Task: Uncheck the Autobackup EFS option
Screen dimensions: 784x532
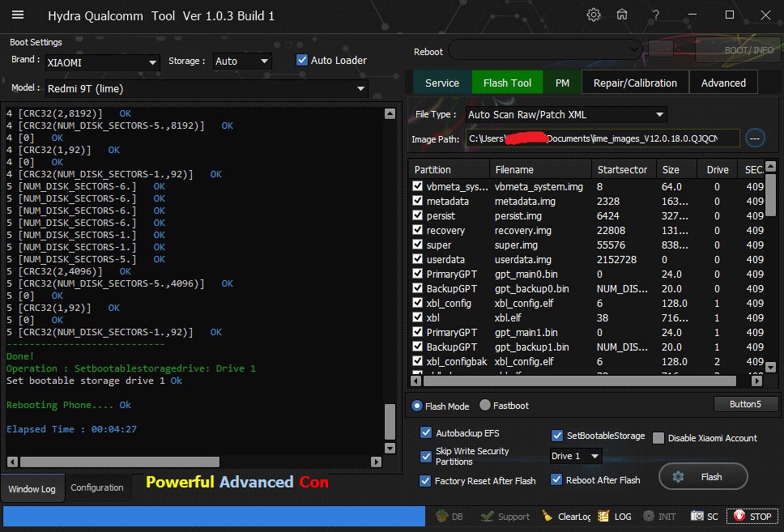Action: 426,432
